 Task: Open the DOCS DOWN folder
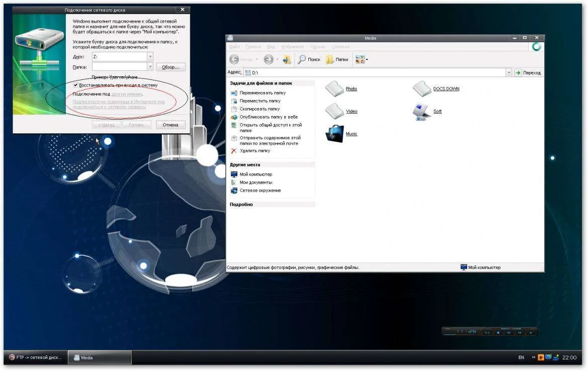(436, 89)
